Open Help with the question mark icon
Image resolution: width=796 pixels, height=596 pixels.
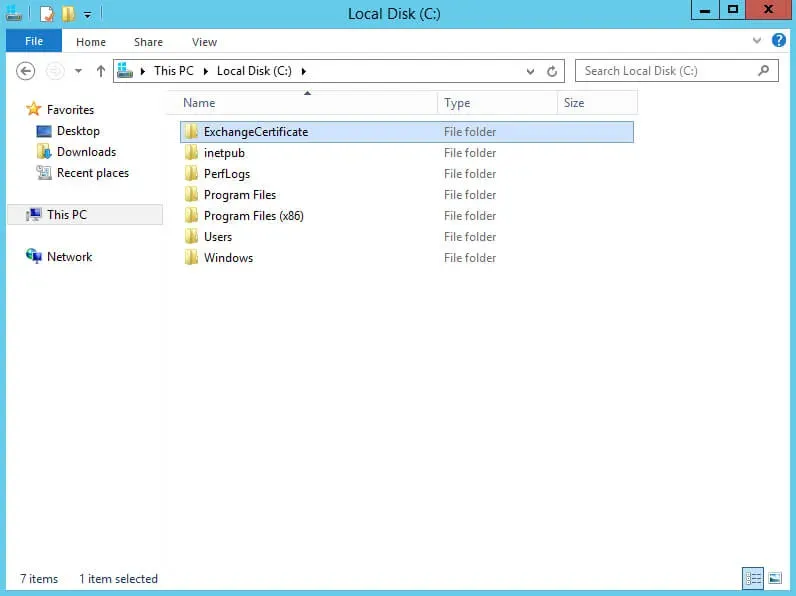pyautogui.click(x=778, y=40)
